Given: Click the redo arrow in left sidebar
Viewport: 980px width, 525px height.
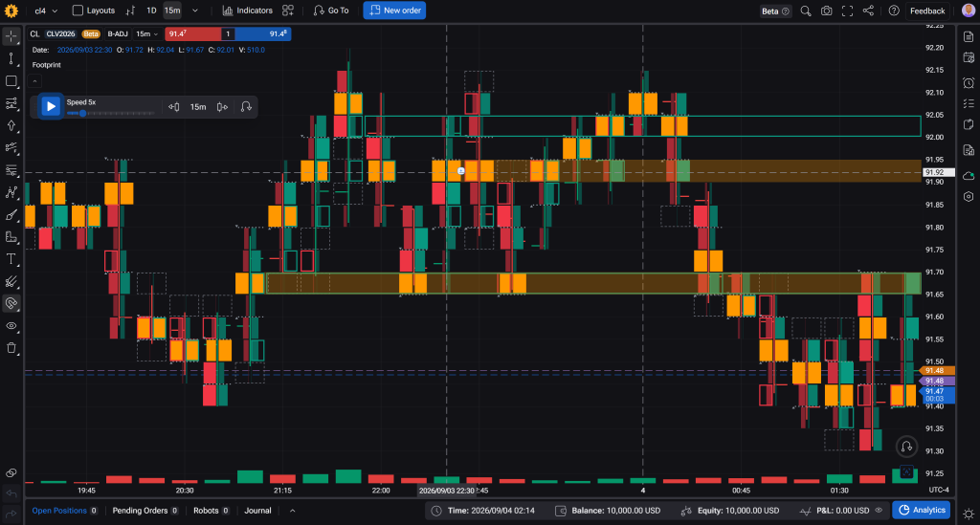Looking at the screenshot, I should pyautogui.click(x=11, y=514).
